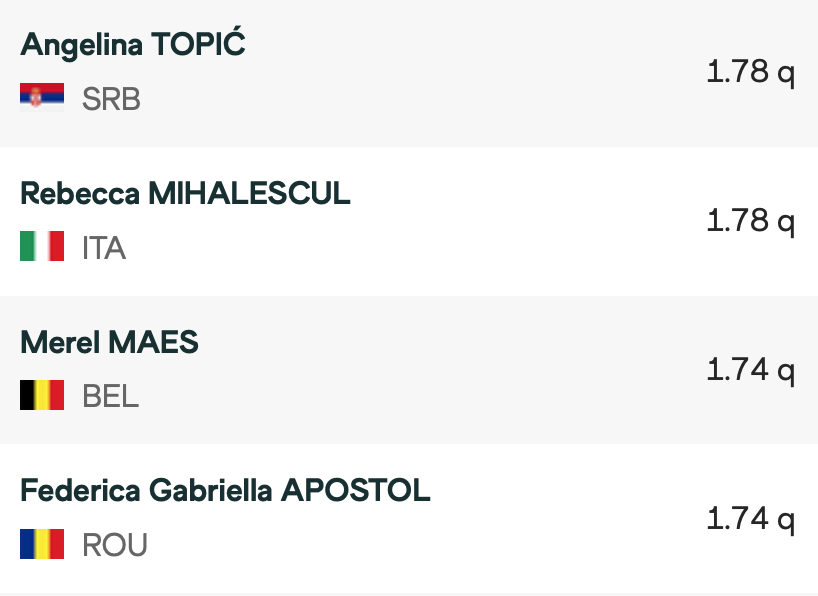Open Rebecca MIHALESCUL athlete profile

[185, 193]
